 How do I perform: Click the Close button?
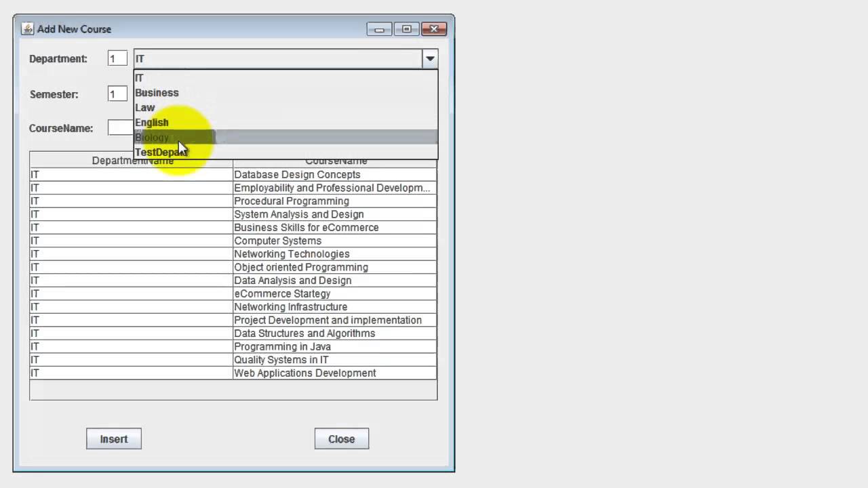342,439
